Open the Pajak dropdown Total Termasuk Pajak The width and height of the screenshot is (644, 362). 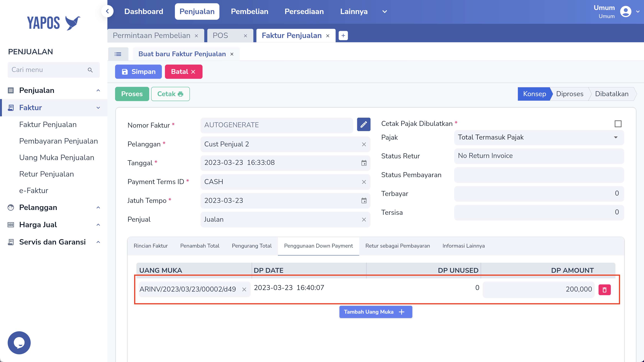(x=539, y=137)
